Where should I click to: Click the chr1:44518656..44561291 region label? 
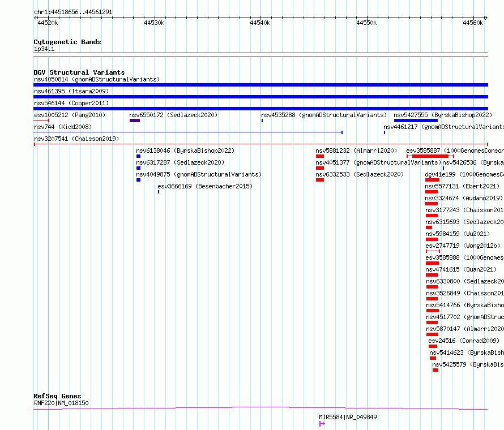(73, 12)
